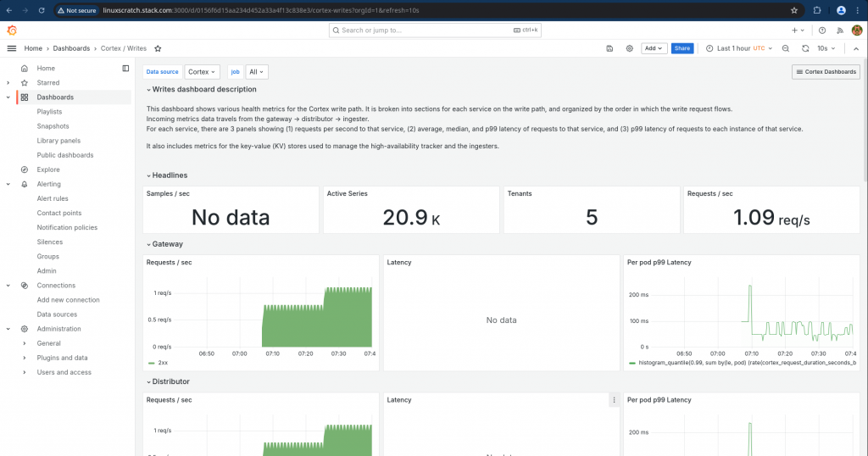868x456 pixels.
Task: Zoom out the time range
Action: tap(785, 48)
